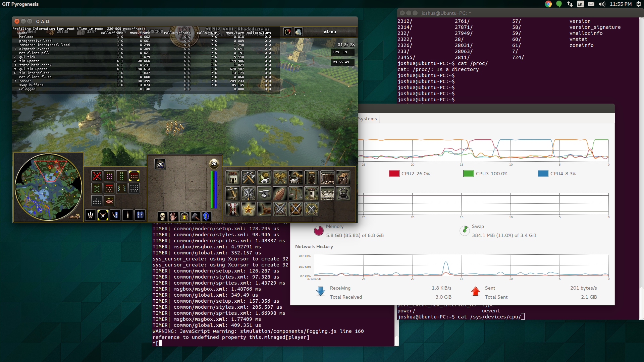Click 'vmallocinfo' in the terminal listing

coord(586,33)
